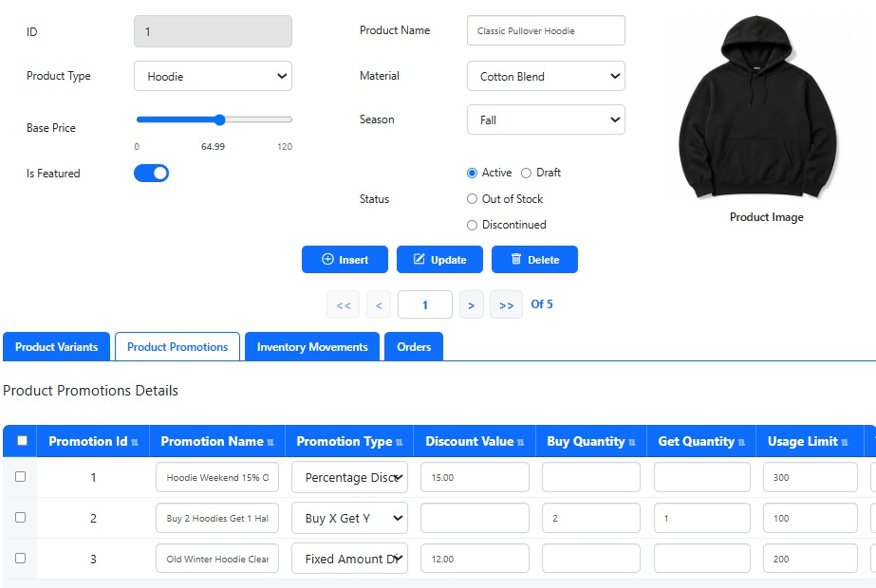
Task: Sort by Usage Limit column icon
Action: pyautogui.click(x=845, y=442)
